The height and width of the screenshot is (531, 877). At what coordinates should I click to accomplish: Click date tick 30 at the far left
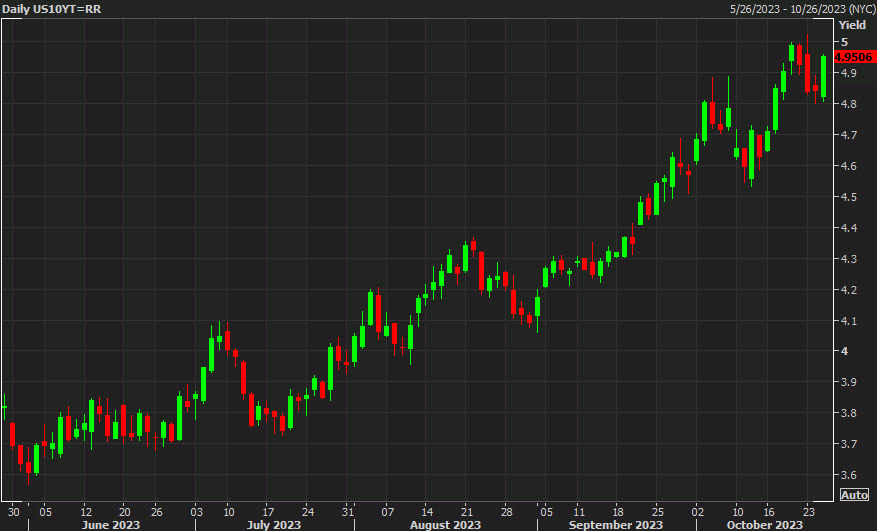coord(15,508)
